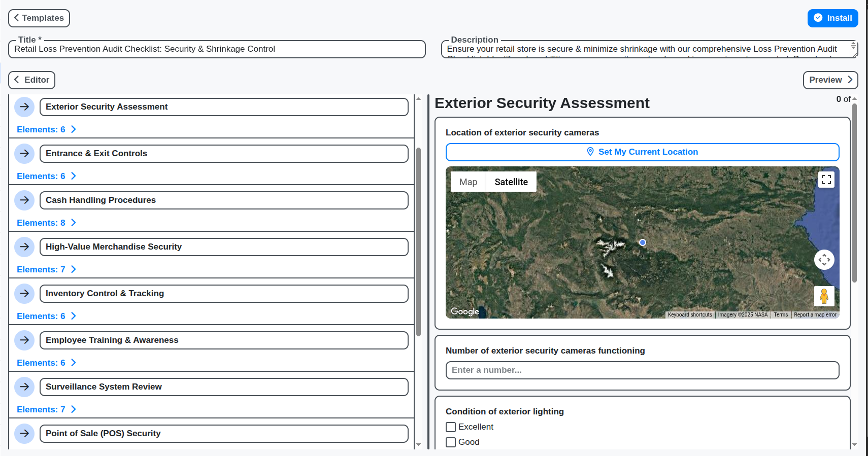Open the Cash Handling Procedures arrow icon
The width and height of the screenshot is (868, 456).
pyautogui.click(x=24, y=200)
